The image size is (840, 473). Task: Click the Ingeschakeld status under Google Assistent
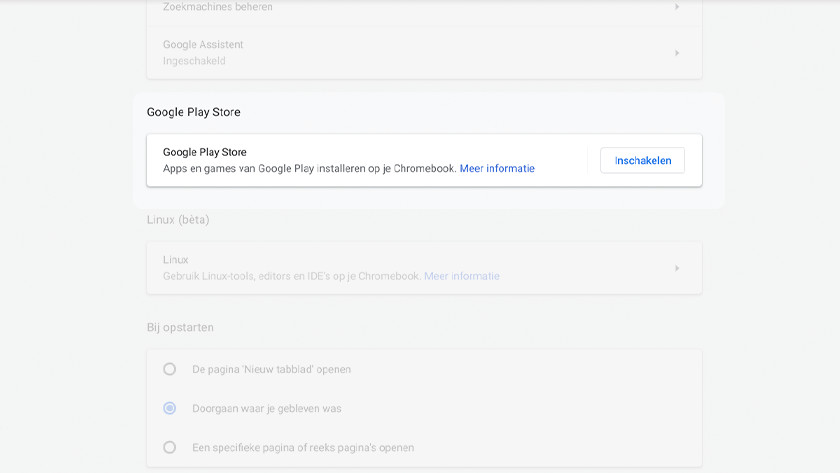(x=194, y=61)
